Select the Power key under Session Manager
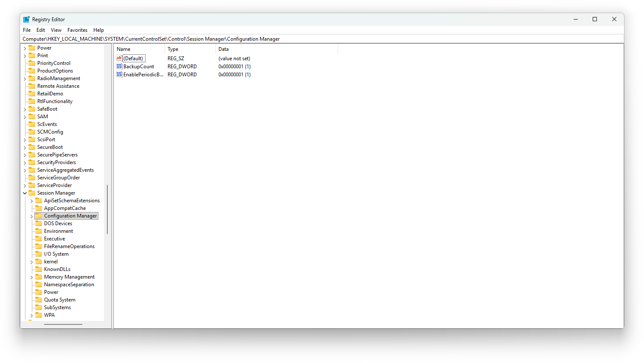 [51, 292]
